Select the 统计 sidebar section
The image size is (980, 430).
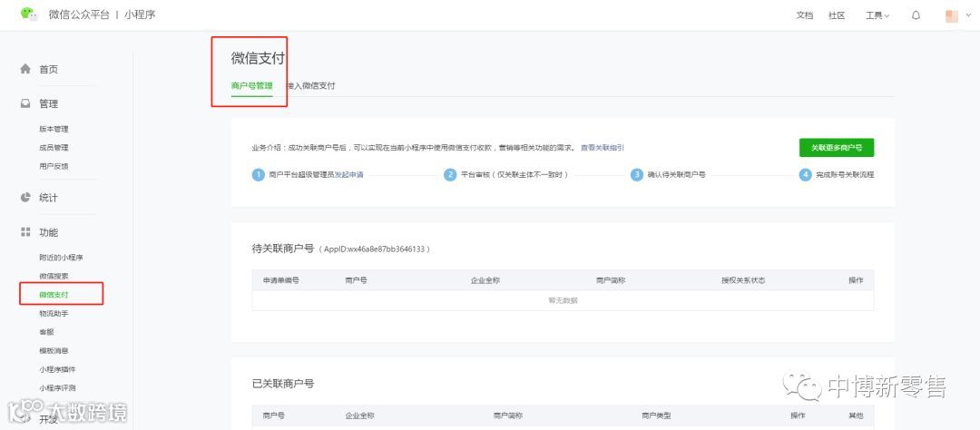(x=49, y=198)
